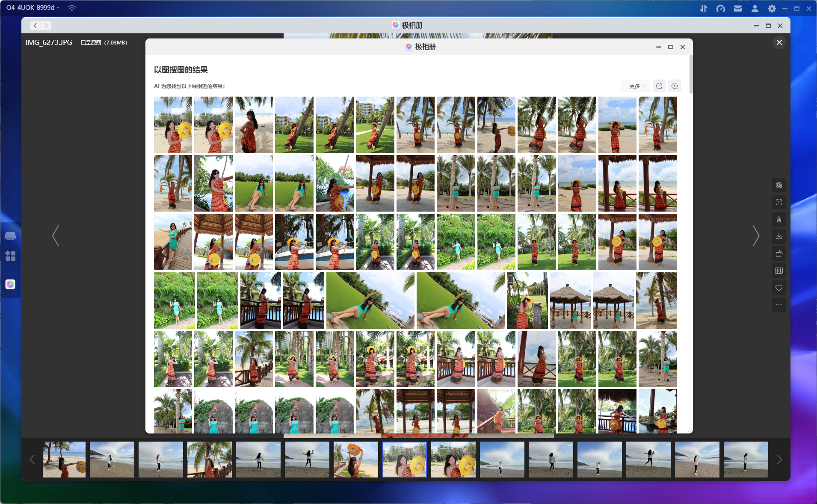The image size is (817, 504).
Task: View photo at 1:1 original size
Action: point(779,271)
